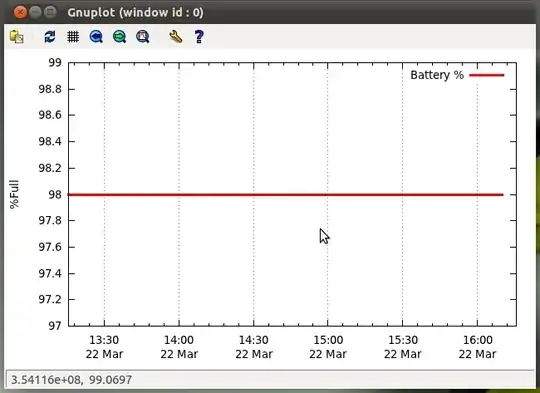The image size is (540, 393).
Task: Click the 99 y-axis value
Action: [55, 63]
